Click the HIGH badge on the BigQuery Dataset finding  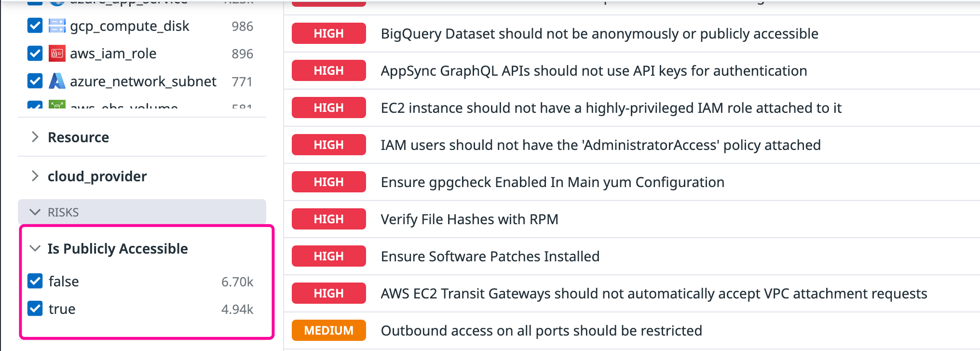pos(328,33)
